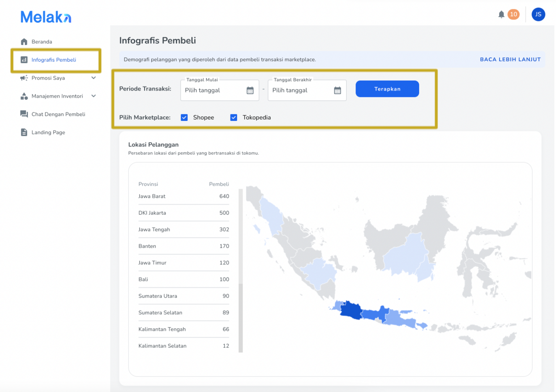The image size is (556, 392).
Task: Click the Tanggal Berakhir date field
Action: 307,90
